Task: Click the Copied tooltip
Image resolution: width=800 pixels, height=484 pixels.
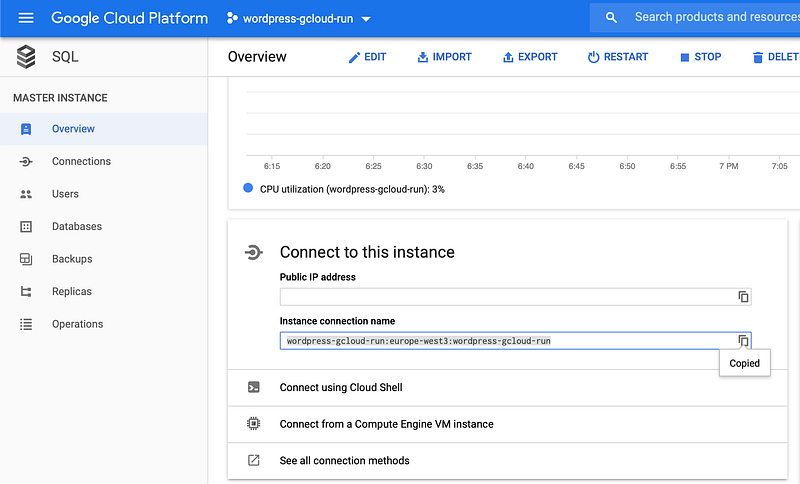Action: click(744, 363)
